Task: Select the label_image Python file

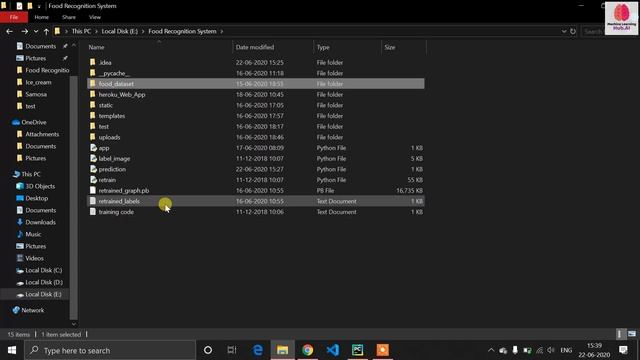Action: pos(256,158)
